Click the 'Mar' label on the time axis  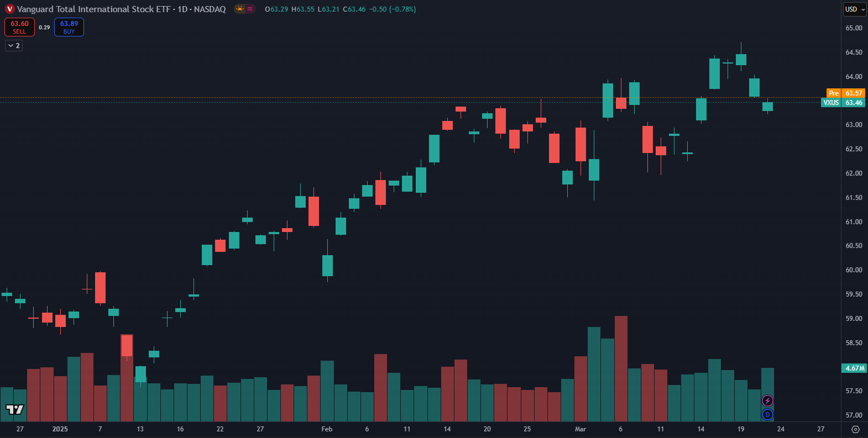(580, 429)
